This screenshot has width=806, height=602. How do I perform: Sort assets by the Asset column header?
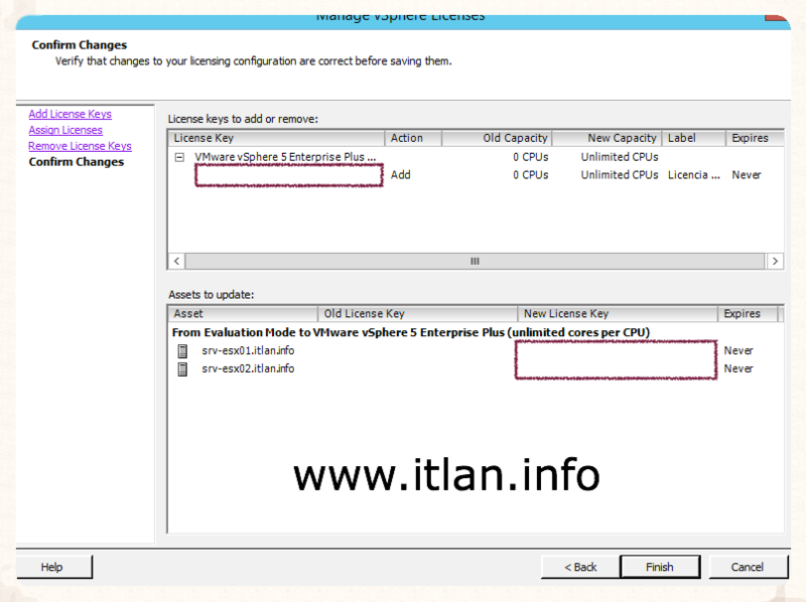(x=243, y=314)
